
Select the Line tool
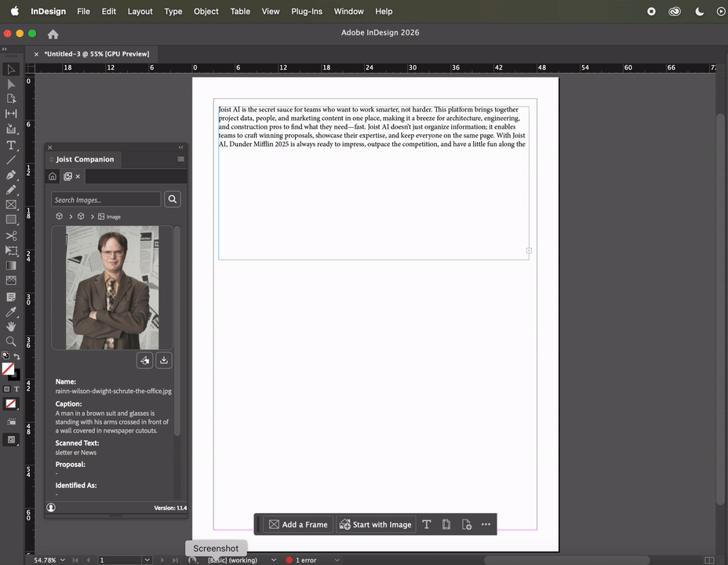coord(11,160)
